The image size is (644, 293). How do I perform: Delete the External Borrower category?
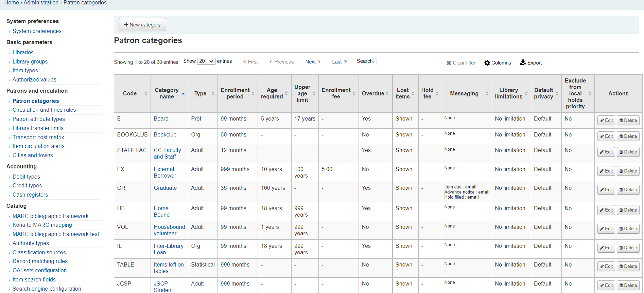click(628, 171)
